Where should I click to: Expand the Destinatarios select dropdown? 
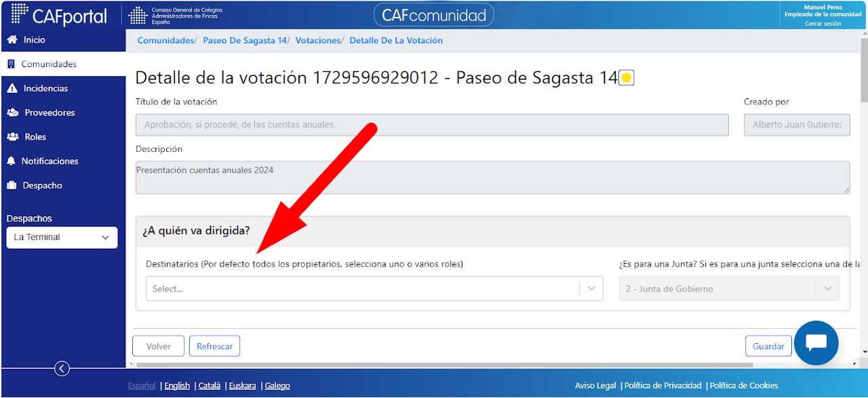(374, 289)
